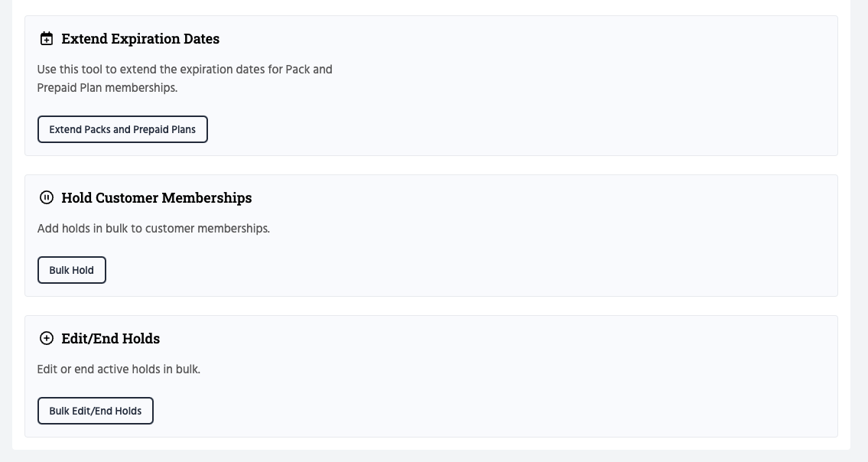Click the calendar icon beside Extend Expiration Dates
Screen dimensions: 868x462
point(47,39)
